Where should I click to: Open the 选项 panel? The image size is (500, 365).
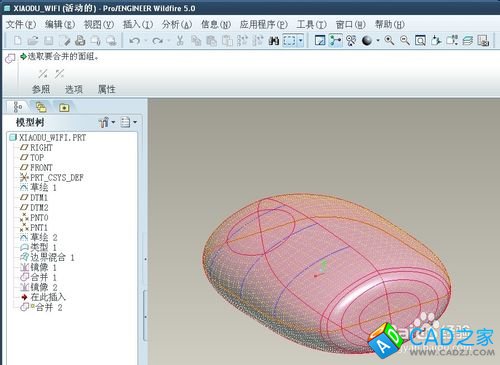click(x=74, y=89)
